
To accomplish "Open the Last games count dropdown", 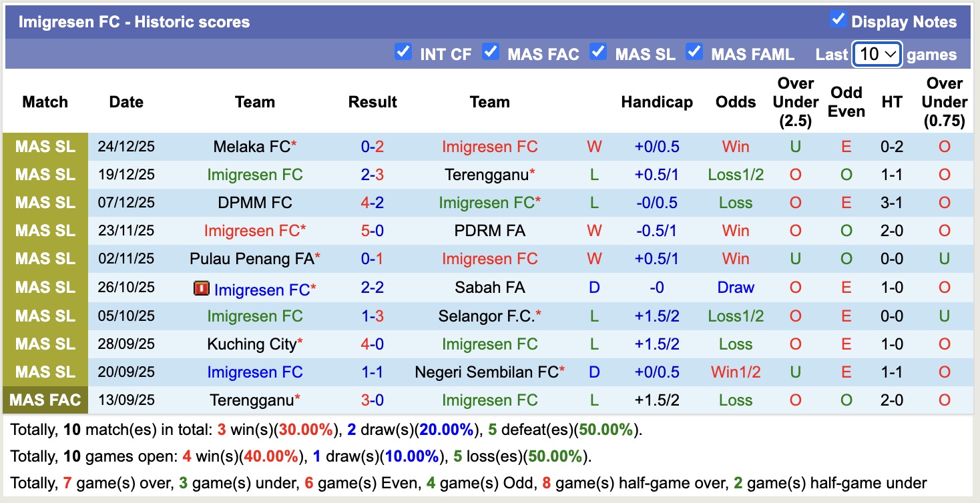I will 877,54.
